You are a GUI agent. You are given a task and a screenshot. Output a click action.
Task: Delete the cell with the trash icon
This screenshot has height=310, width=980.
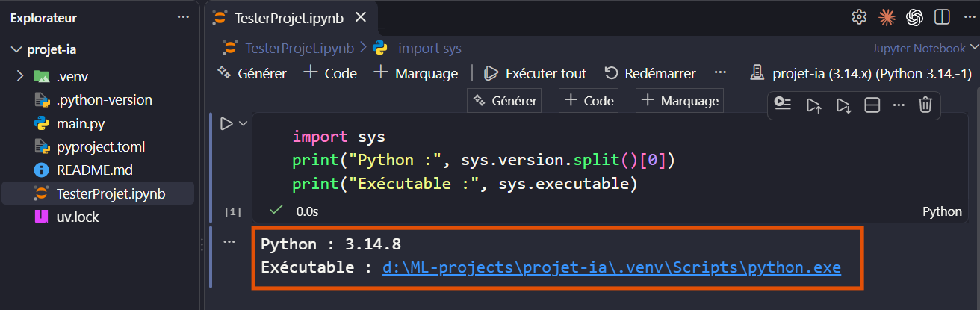[925, 105]
